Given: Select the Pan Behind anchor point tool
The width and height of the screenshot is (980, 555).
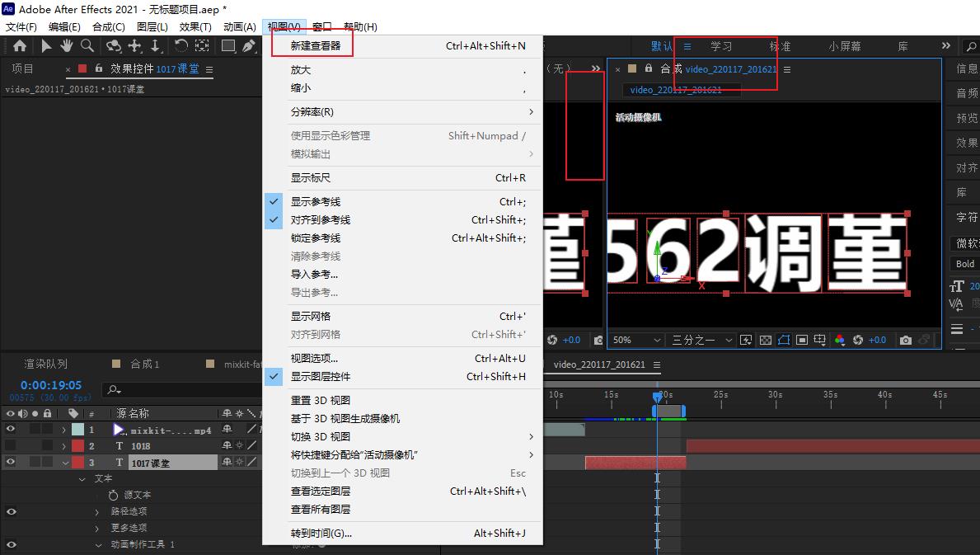Looking at the screenshot, I should [x=202, y=45].
